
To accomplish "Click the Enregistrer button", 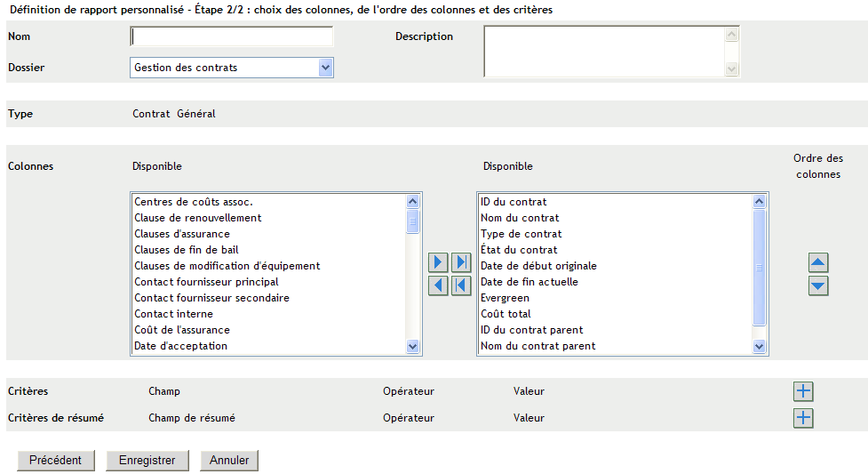I will point(147,460).
